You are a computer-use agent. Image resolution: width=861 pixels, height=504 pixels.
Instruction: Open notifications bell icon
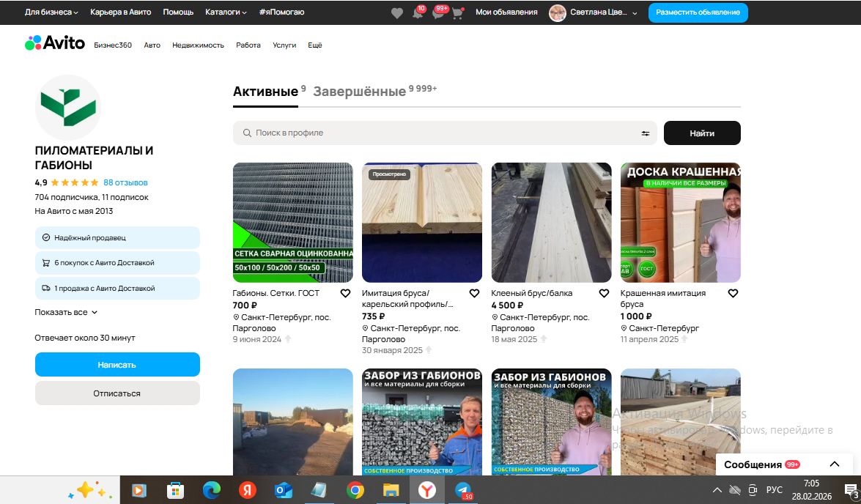pos(418,13)
